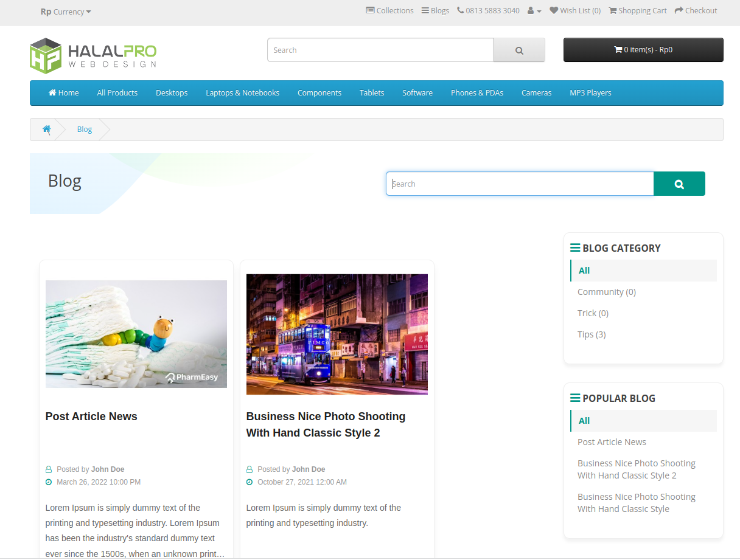
Task: Click the HalalPro Web Design logo
Action: (93, 55)
